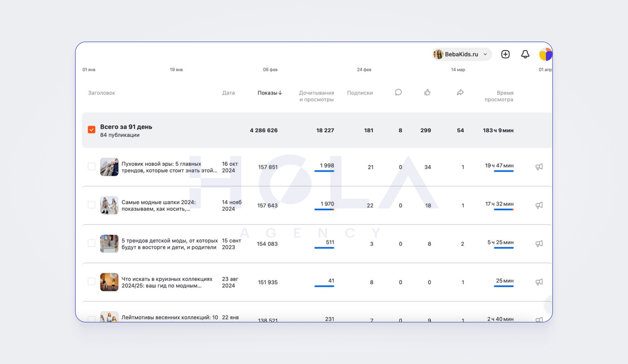628x364 pixels.
Task: Sort by Заголовок column header
Action: pyautogui.click(x=102, y=93)
